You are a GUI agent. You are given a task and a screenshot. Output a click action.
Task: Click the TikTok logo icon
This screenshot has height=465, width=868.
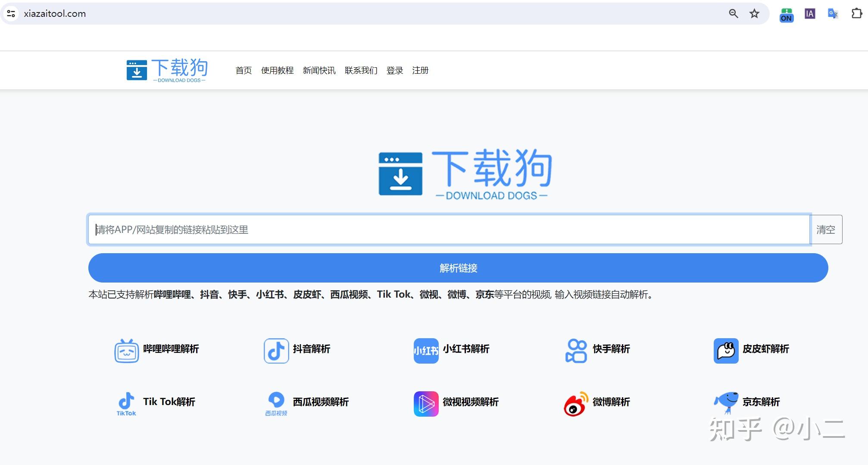point(126,404)
